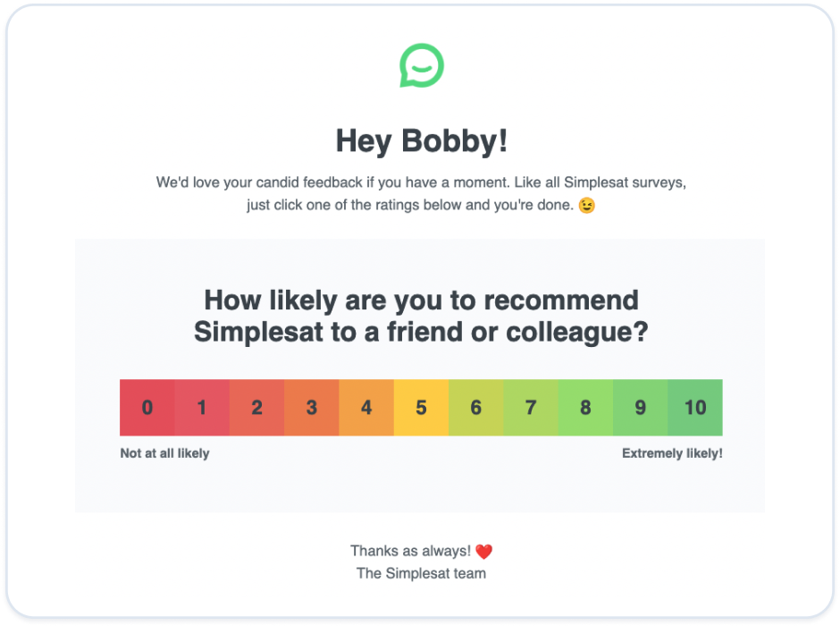The height and width of the screenshot is (626, 840).
Task: Click rating 4 on the scale
Action: coord(366,408)
